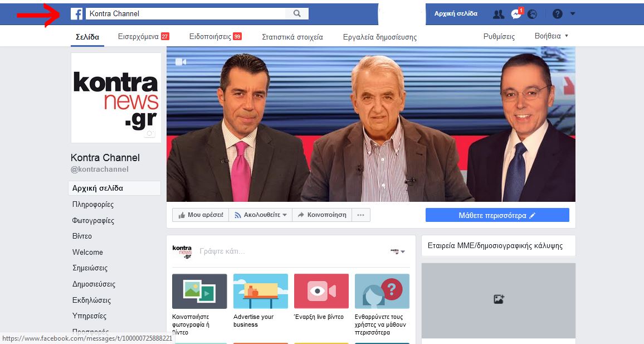Click add photo icon in gray panel
Image resolution: width=644 pixels, height=344 pixels.
[499, 299]
